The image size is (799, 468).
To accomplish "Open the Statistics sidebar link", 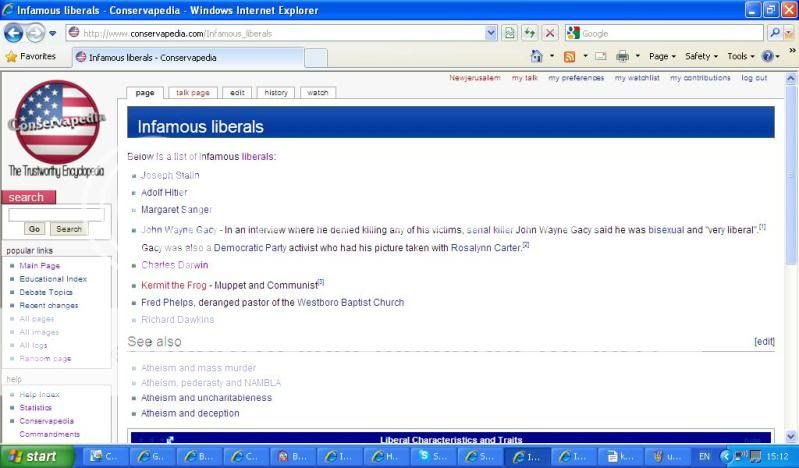I will [36, 408].
